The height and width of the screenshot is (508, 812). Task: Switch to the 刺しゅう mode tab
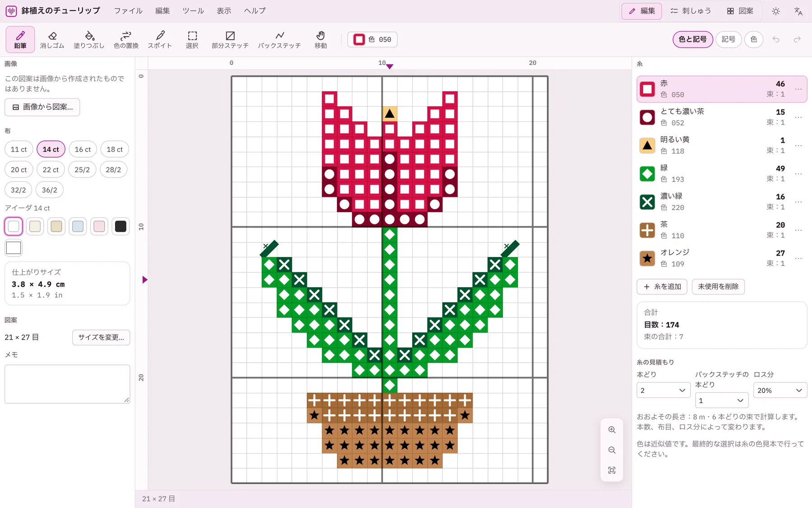point(691,11)
